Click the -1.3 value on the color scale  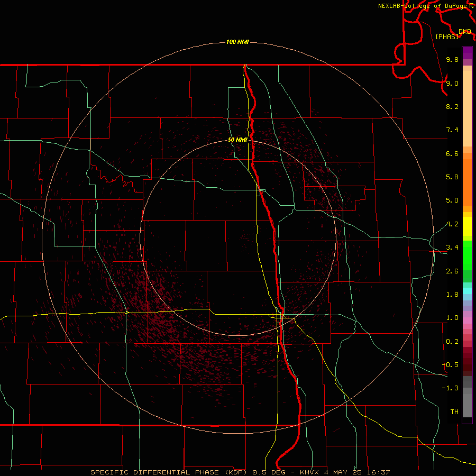(x=450, y=388)
